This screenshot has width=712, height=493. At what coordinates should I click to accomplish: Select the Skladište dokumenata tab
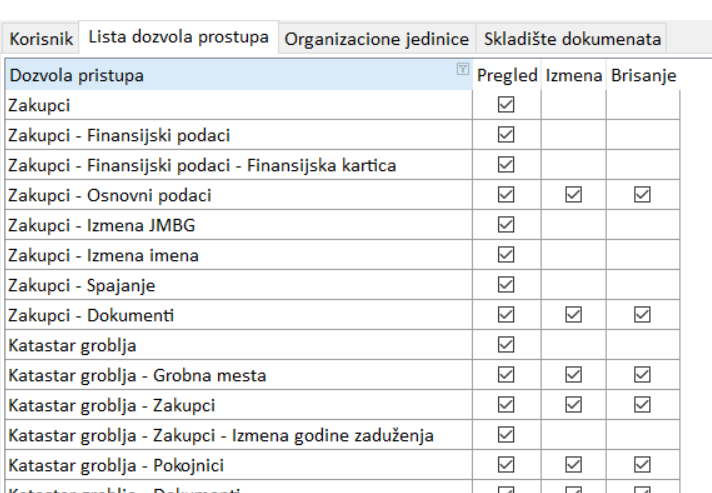tap(572, 39)
